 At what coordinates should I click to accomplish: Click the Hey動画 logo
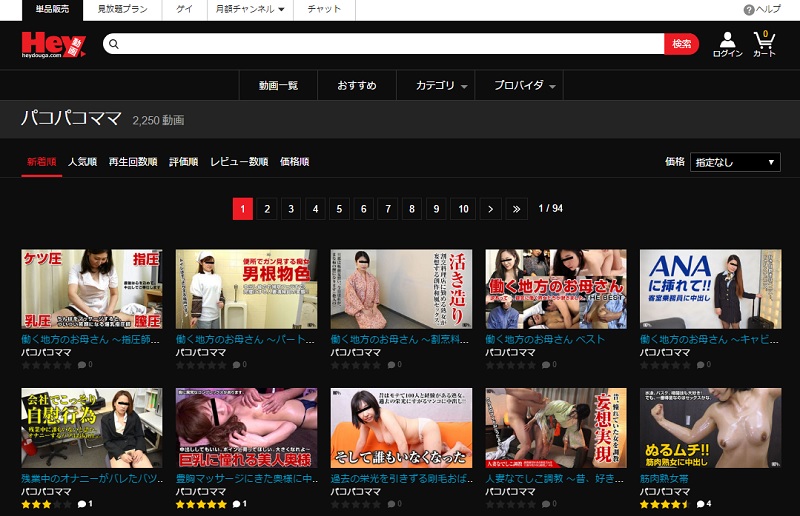tap(53, 45)
